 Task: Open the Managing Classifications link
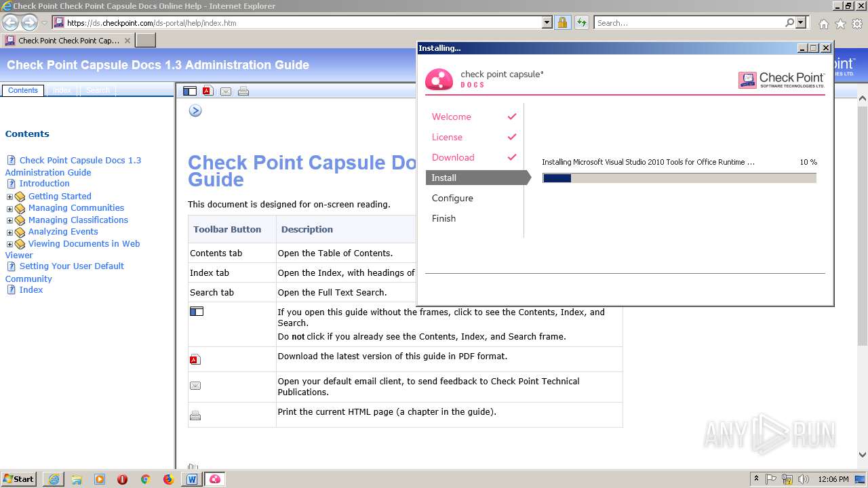click(78, 220)
